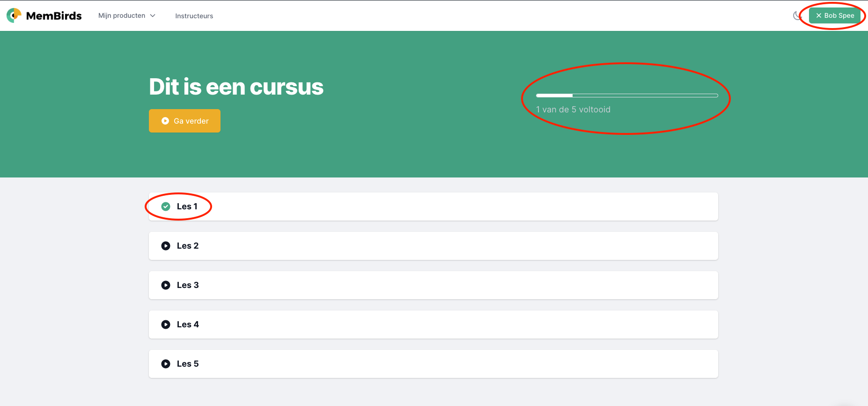Click play icon inside Ga verder button
The image size is (868, 406).
165,121
